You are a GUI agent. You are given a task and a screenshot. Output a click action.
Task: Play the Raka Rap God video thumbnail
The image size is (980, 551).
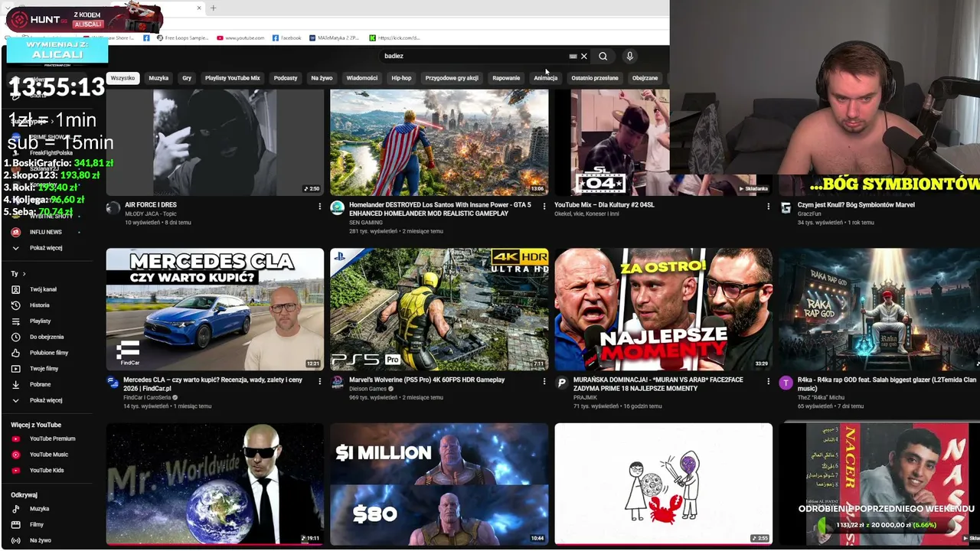(x=879, y=309)
